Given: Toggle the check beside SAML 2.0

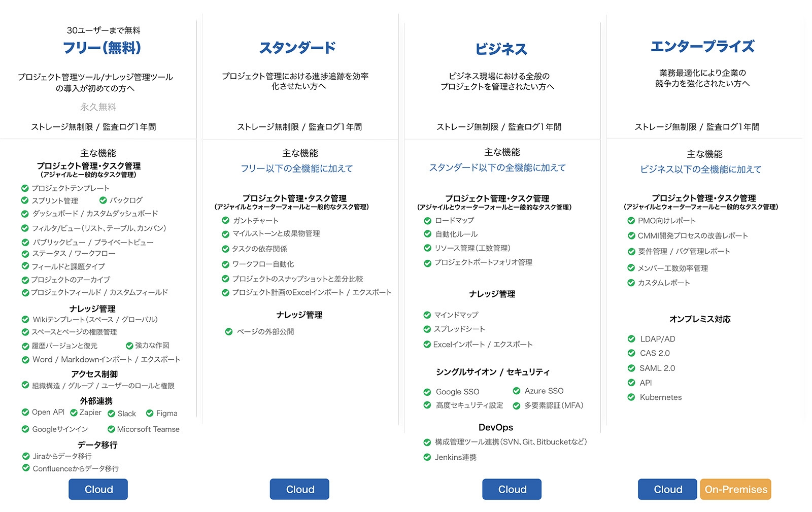Looking at the screenshot, I should [x=631, y=368].
